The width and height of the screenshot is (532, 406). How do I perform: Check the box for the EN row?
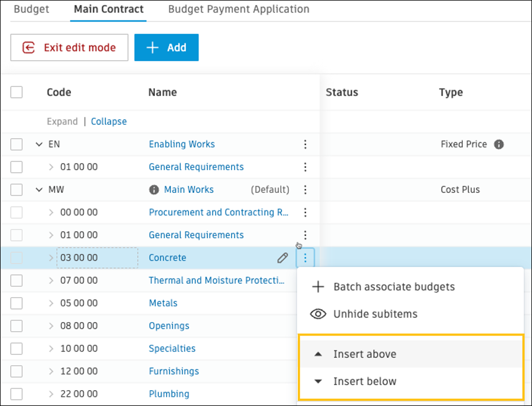[16, 144]
